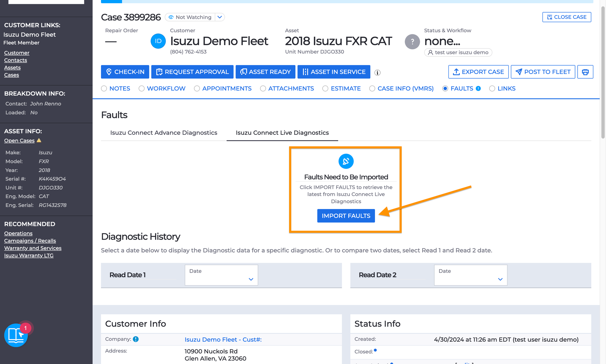Click the IMPORT FAULTS button
Screen dimensions: 606x364
(346, 216)
